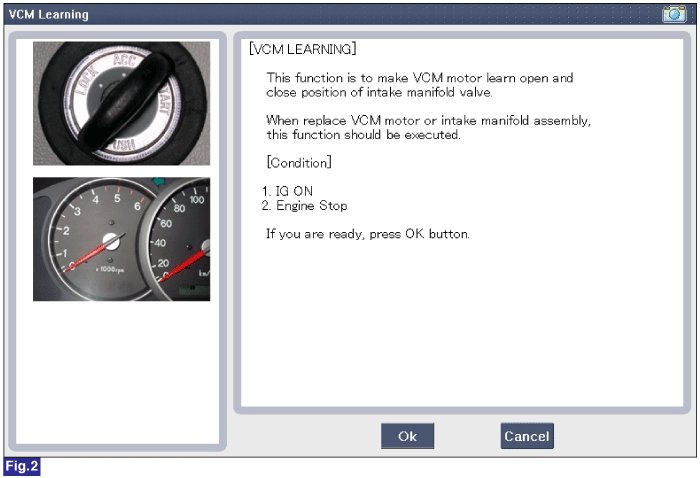This screenshot has height=478, width=700.
Task: Click the Fig.2 label
Action: click(21, 467)
